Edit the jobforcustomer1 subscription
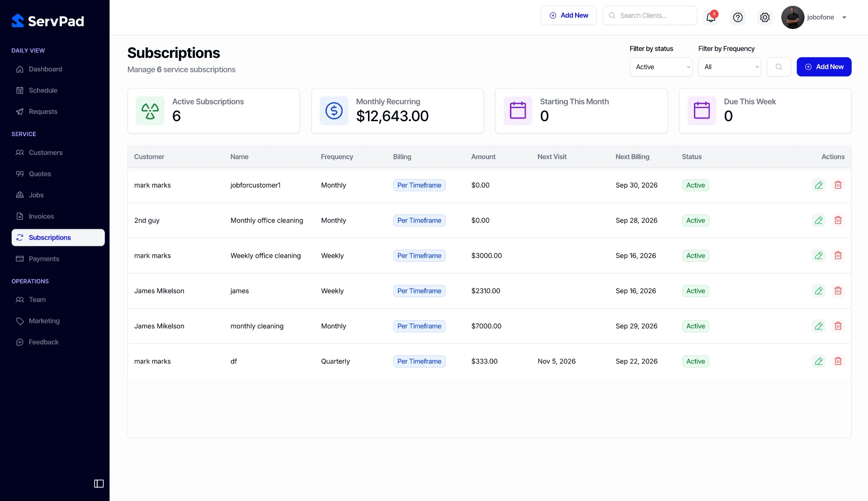868x501 pixels. tap(819, 185)
